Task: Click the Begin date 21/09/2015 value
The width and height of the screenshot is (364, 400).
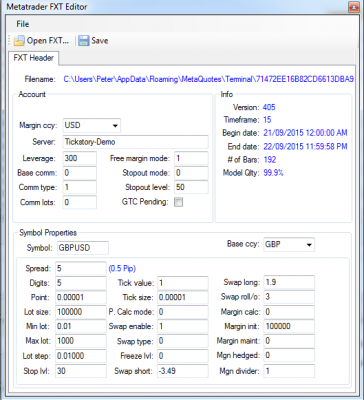Action: tap(305, 133)
